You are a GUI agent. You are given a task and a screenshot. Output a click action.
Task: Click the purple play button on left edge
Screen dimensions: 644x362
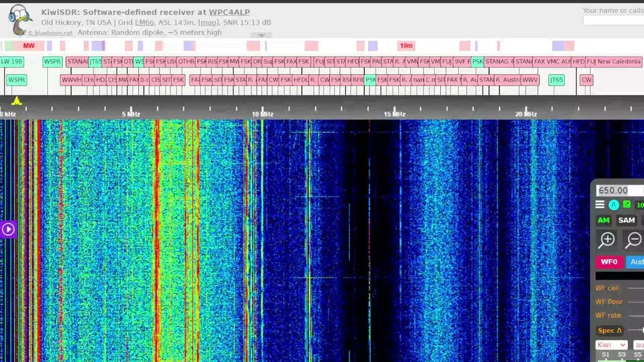(x=8, y=229)
